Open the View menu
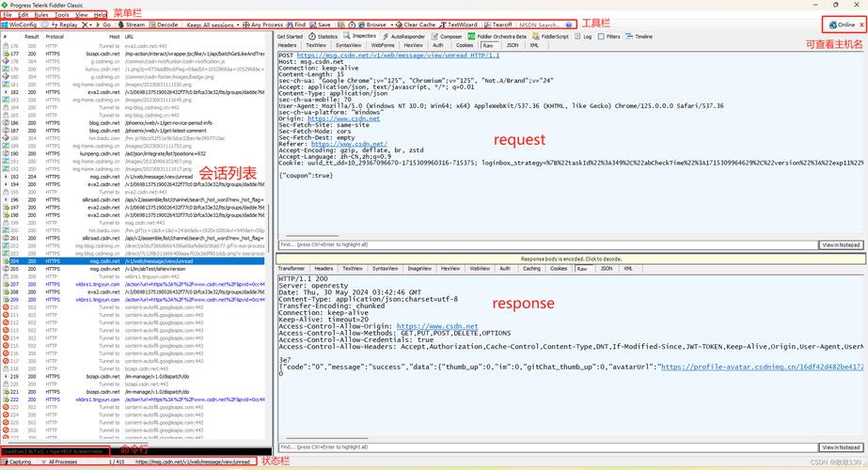The height and width of the screenshot is (470, 868). 82,15
